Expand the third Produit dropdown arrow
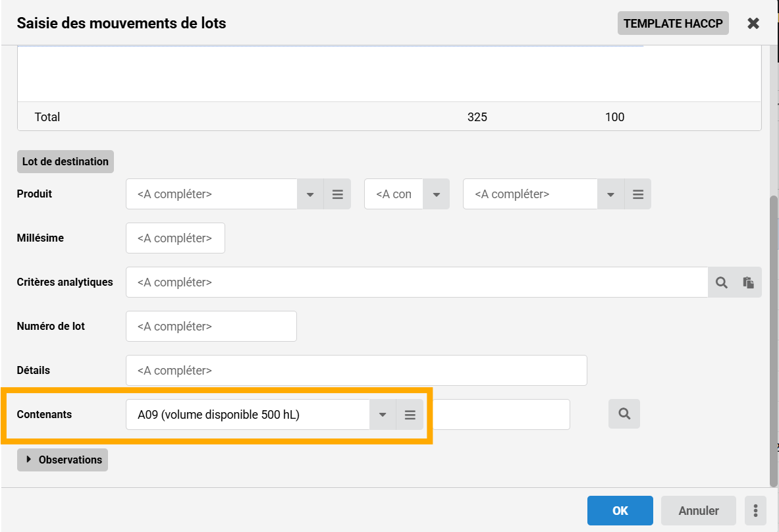This screenshot has height=532, width=779. tap(610, 194)
